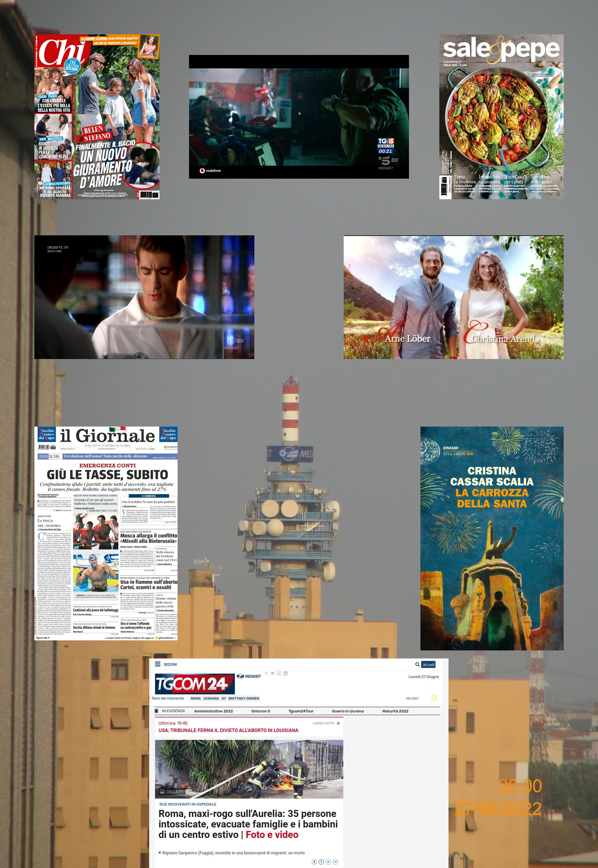
Task: Open the LinkedIn icon in the site header
Action: [285, 673]
